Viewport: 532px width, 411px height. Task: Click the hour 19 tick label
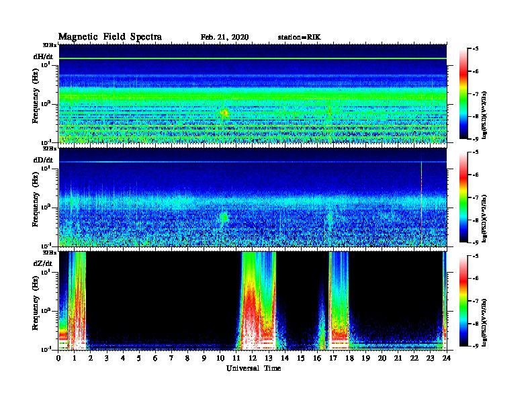click(x=365, y=358)
